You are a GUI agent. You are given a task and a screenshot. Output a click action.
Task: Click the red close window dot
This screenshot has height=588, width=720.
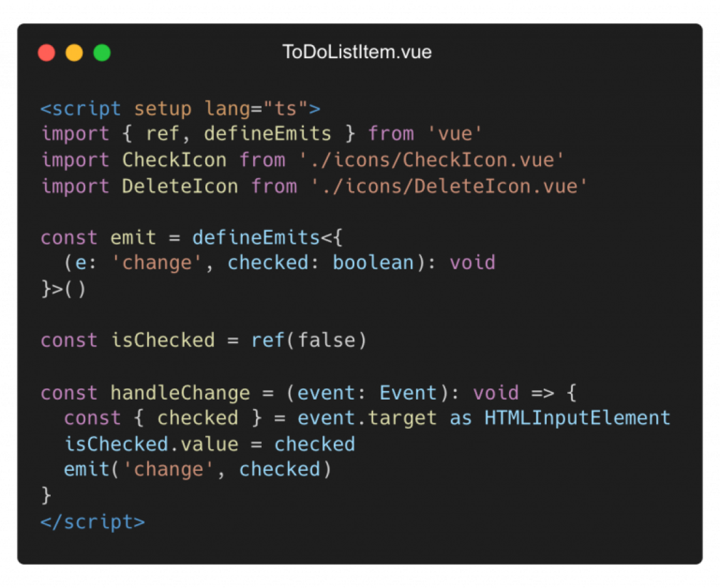coord(46,53)
